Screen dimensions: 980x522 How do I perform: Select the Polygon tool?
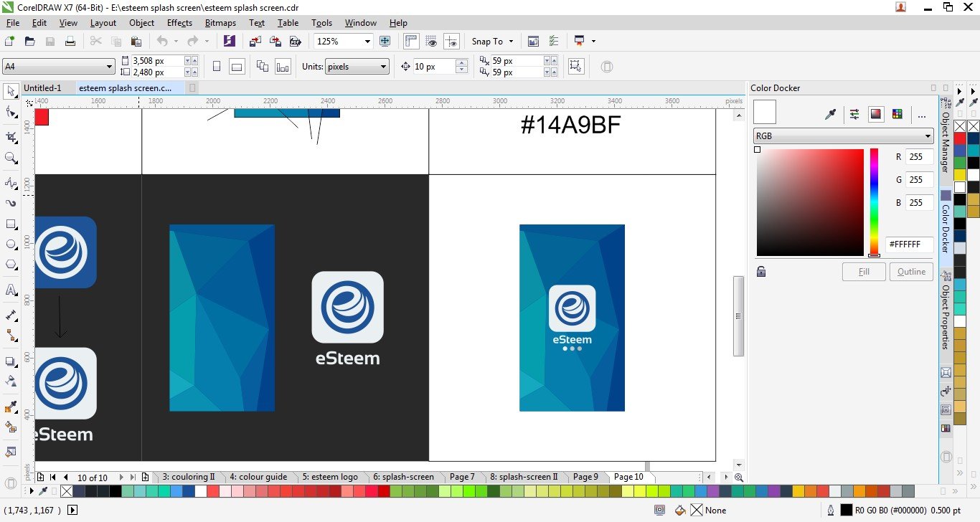click(x=11, y=265)
